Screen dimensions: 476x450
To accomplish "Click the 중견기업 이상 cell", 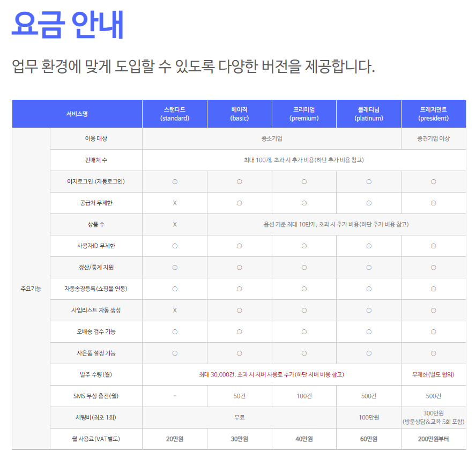I will [x=434, y=138].
